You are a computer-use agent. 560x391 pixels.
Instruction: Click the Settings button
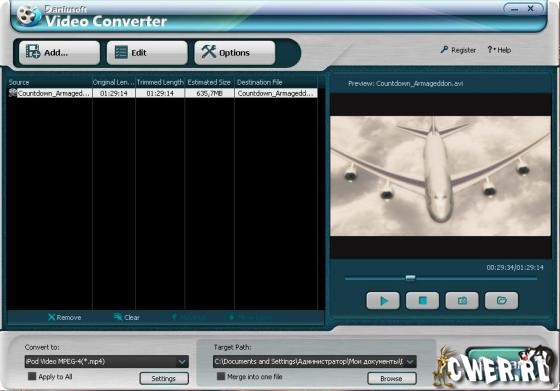(x=164, y=378)
